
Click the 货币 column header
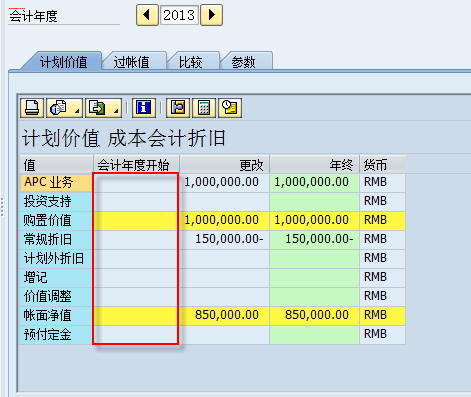[383, 165]
